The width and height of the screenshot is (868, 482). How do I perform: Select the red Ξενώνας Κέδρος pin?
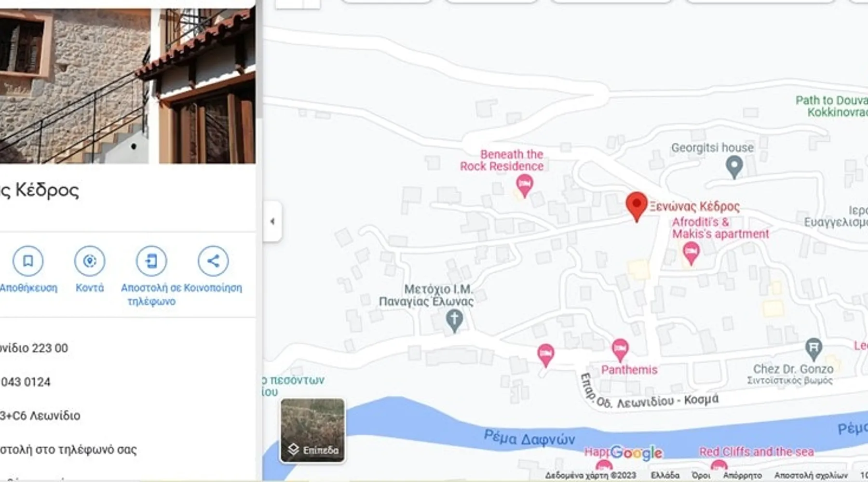click(636, 205)
